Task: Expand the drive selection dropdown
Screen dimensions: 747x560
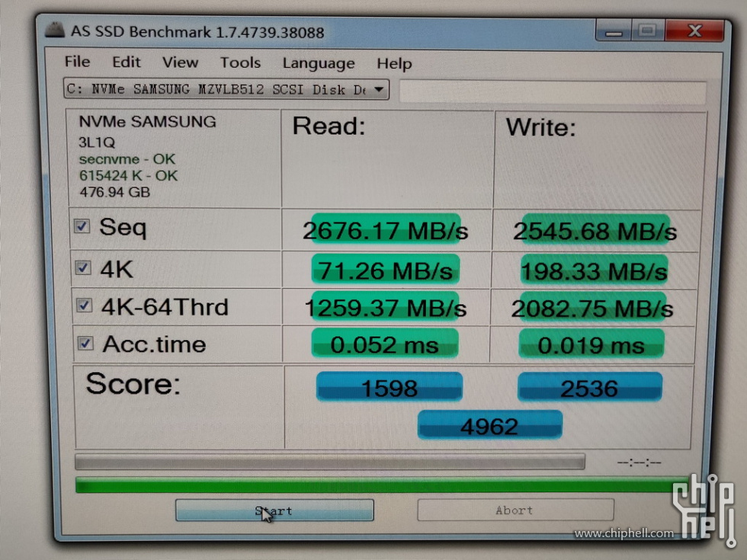Action: click(379, 90)
